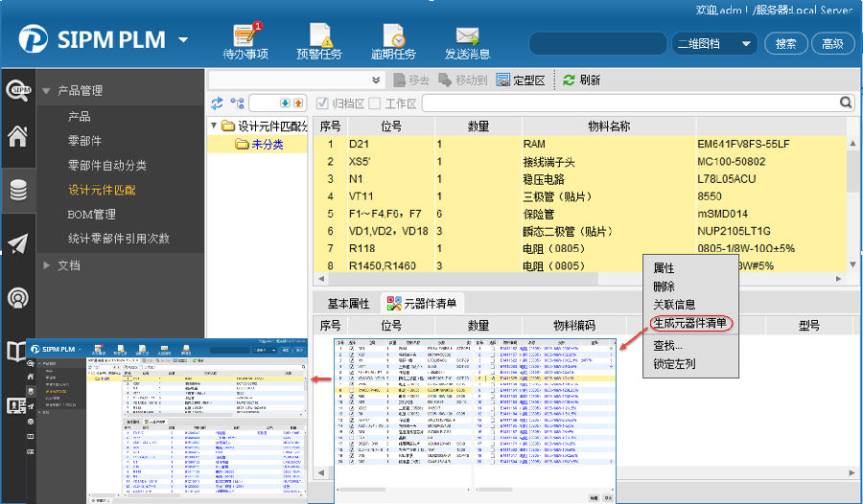Viewport: 863px width, 504px height.
Task: Click the paper plane icon in sidebar
Action: click(x=17, y=243)
